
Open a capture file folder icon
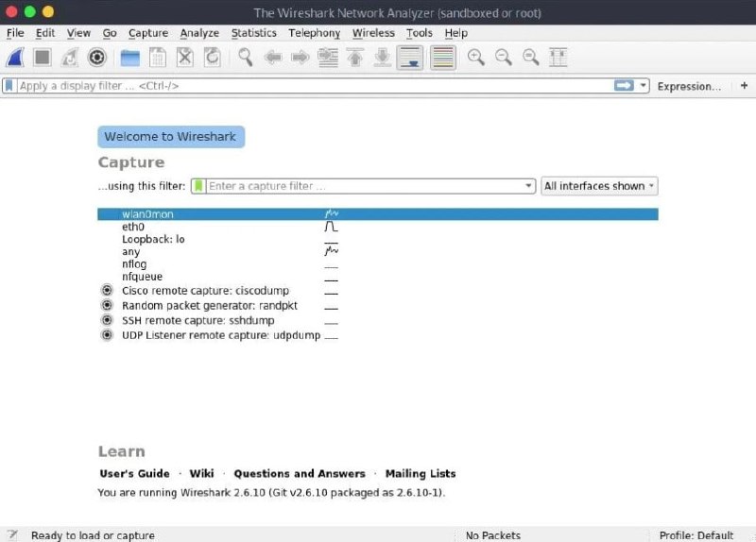(130, 58)
